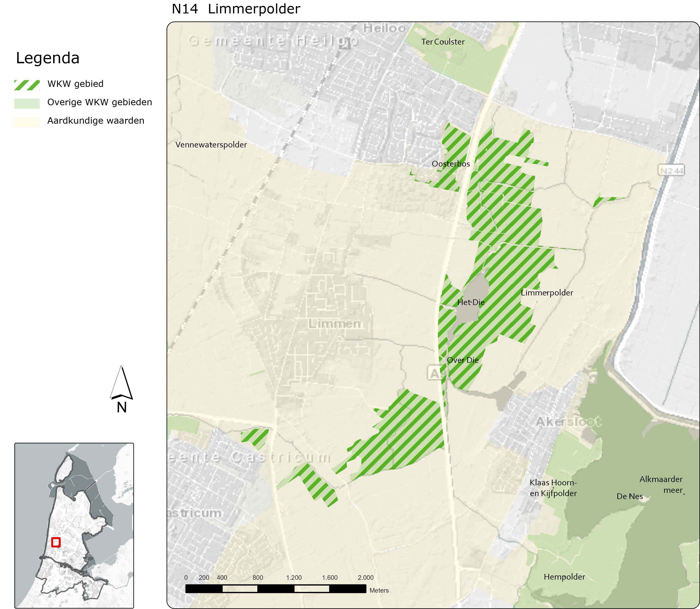Click the N14 Limmerpolder map title

point(236,9)
